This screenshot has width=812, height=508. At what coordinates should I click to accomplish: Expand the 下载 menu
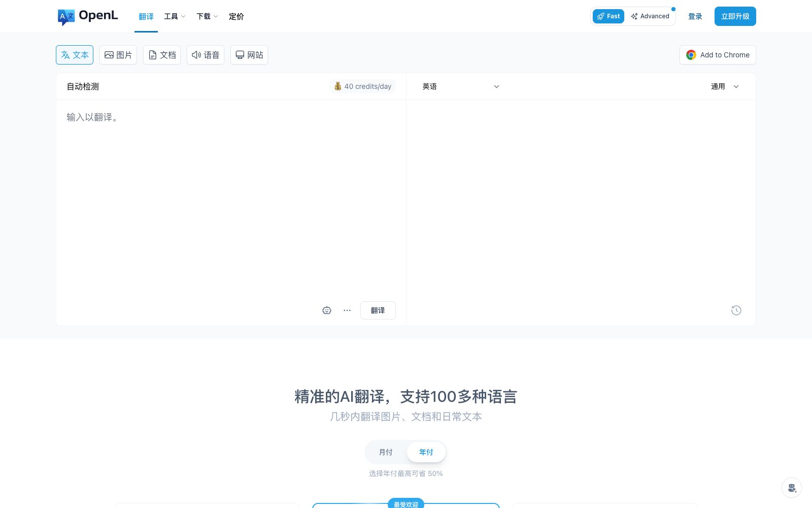point(207,16)
